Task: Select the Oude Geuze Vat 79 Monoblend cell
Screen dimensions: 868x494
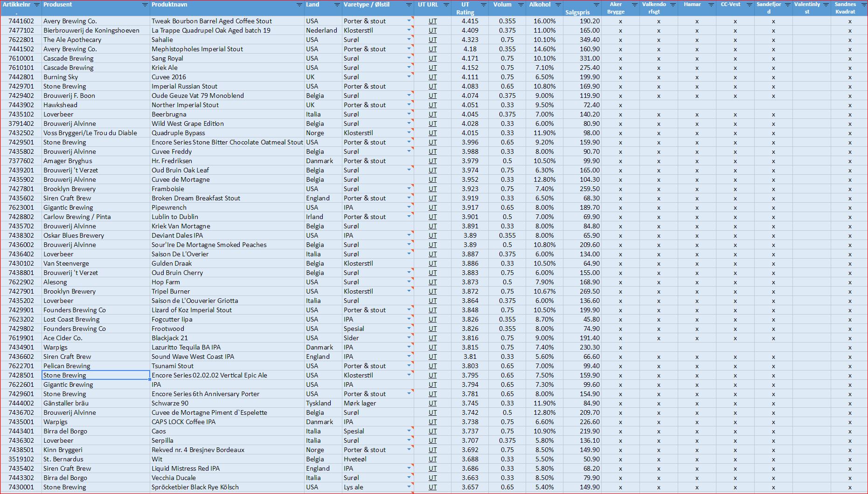Action: (x=227, y=96)
